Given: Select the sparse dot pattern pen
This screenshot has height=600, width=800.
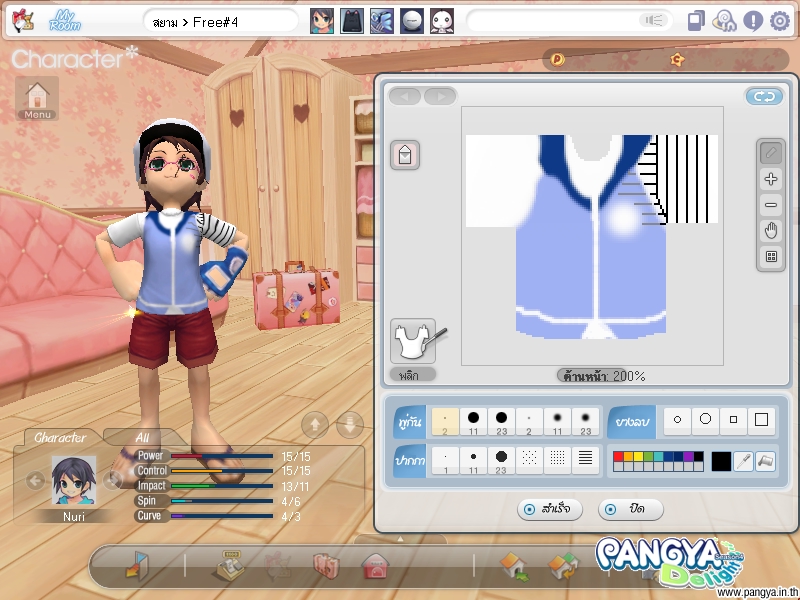Looking at the screenshot, I should click(529, 460).
